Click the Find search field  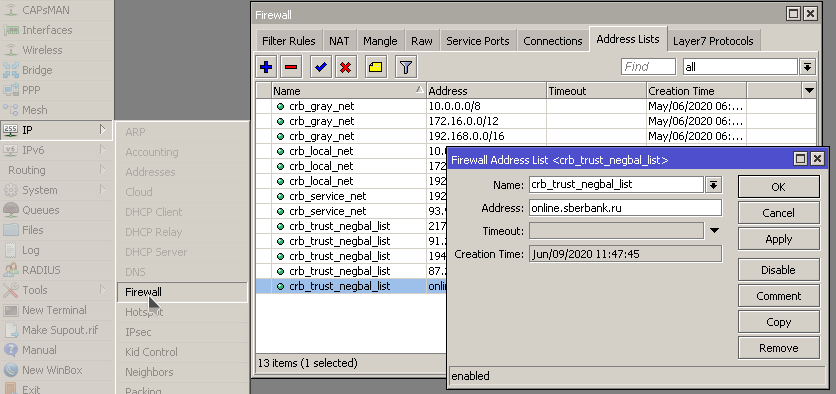click(648, 67)
